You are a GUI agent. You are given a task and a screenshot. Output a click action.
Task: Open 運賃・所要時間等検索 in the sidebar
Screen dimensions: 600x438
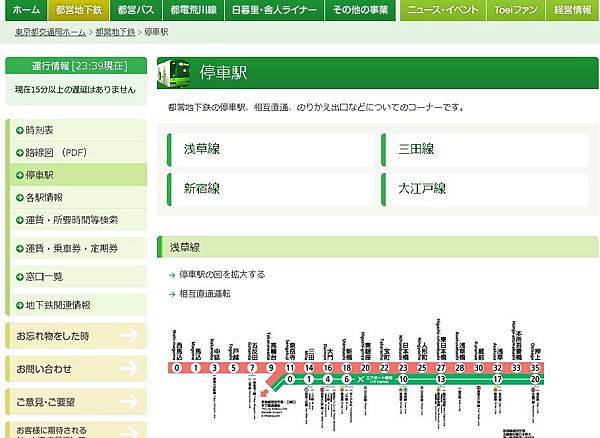78,220
